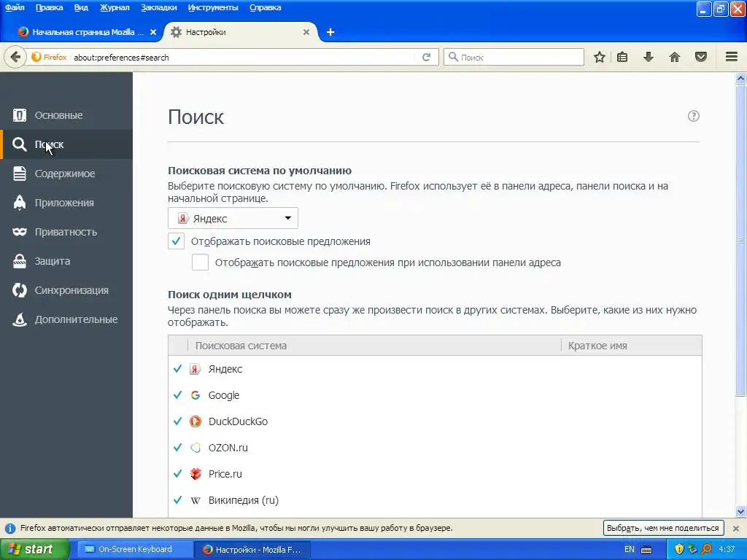Open the Pocket icon in toolbar

[x=701, y=57]
